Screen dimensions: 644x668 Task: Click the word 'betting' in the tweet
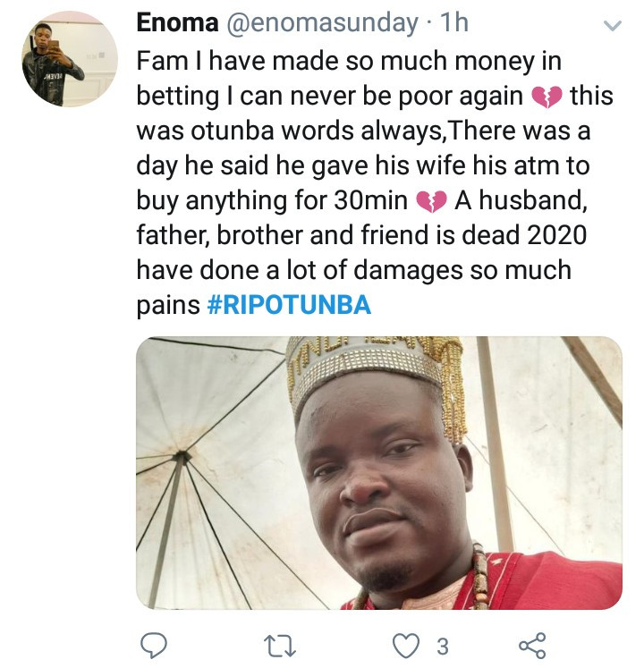(178, 97)
